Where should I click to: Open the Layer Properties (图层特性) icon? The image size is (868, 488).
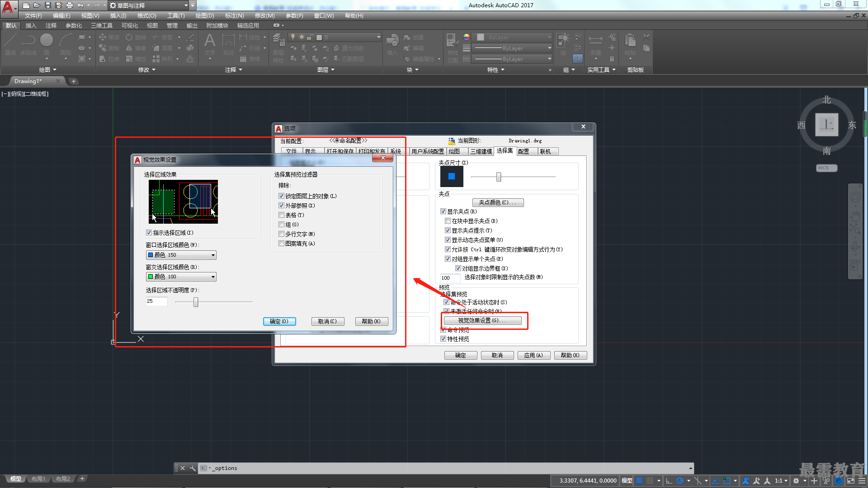(278, 48)
